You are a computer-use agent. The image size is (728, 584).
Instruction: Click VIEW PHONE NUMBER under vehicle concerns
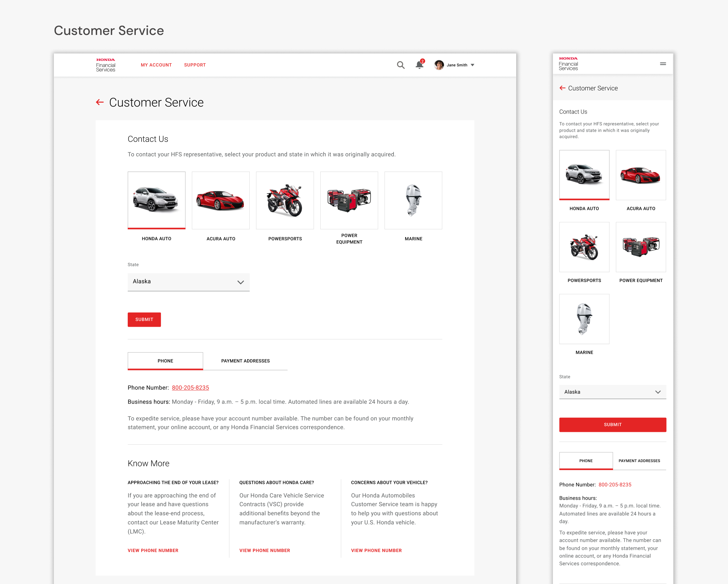pyautogui.click(x=376, y=551)
